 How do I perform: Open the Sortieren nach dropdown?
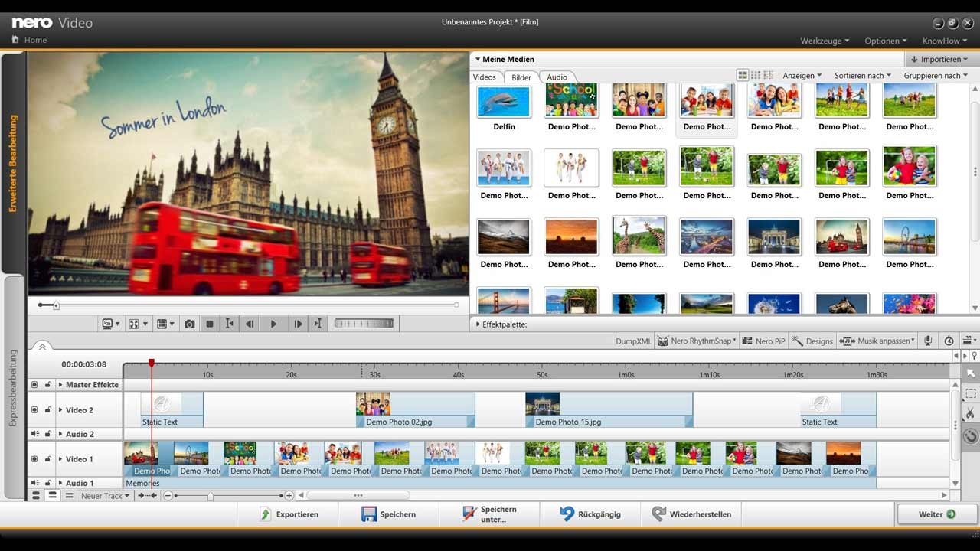[863, 76]
